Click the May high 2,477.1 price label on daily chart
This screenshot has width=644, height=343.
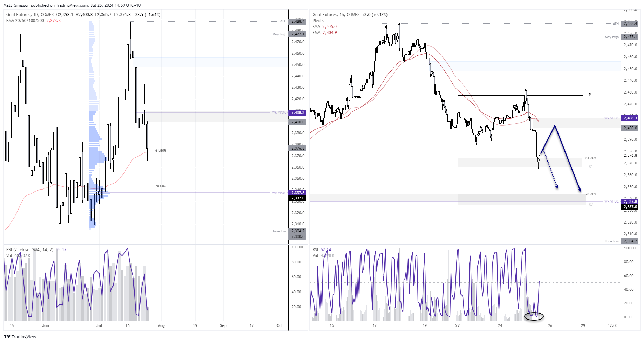click(x=298, y=34)
